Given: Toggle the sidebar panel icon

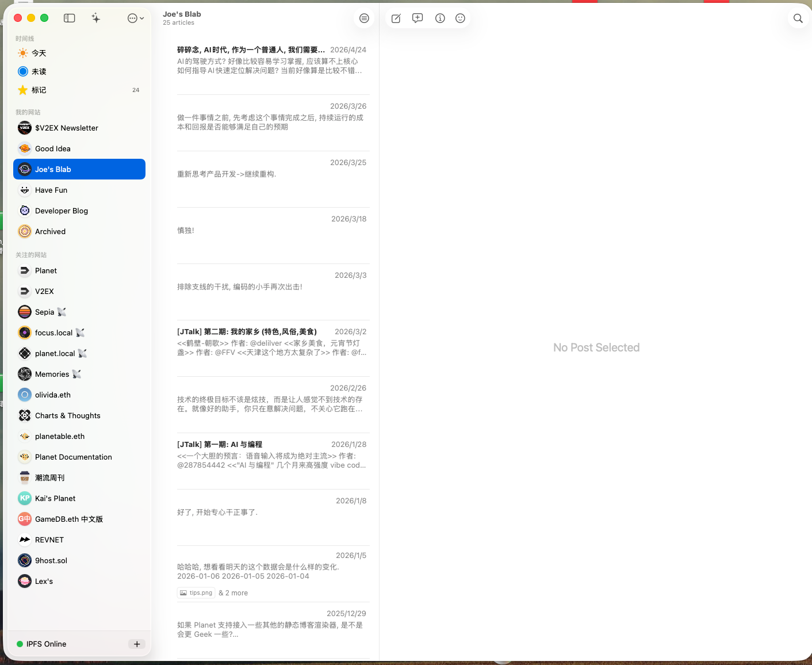Looking at the screenshot, I should (x=70, y=18).
